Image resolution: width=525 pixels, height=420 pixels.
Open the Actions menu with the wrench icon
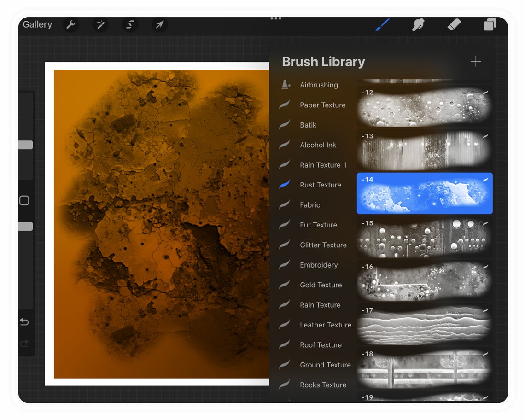pyautogui.click(x=71, y=25)
